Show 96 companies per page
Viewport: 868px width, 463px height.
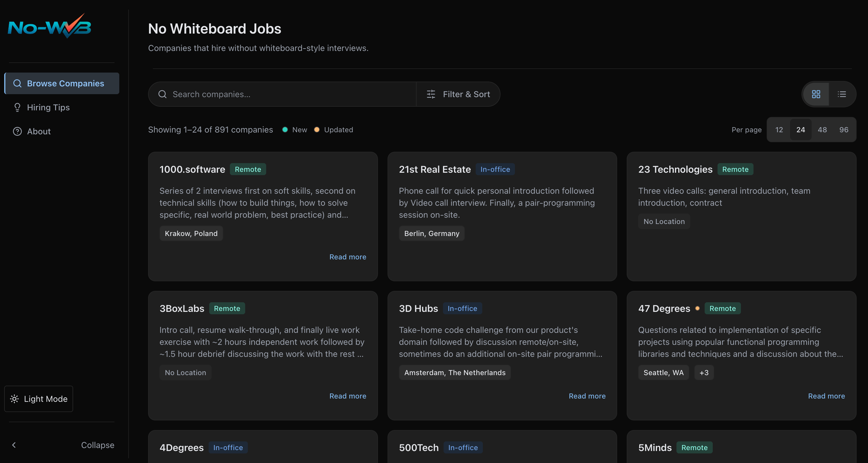coord(843,130)
